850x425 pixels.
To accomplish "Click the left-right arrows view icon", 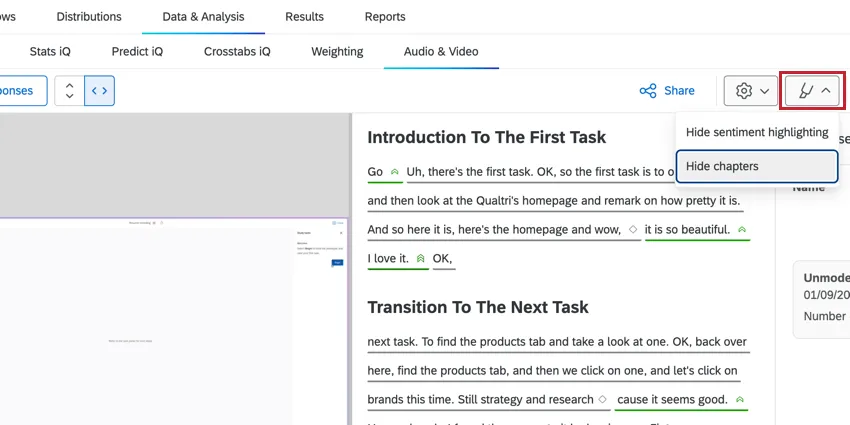I will [98, 91].
